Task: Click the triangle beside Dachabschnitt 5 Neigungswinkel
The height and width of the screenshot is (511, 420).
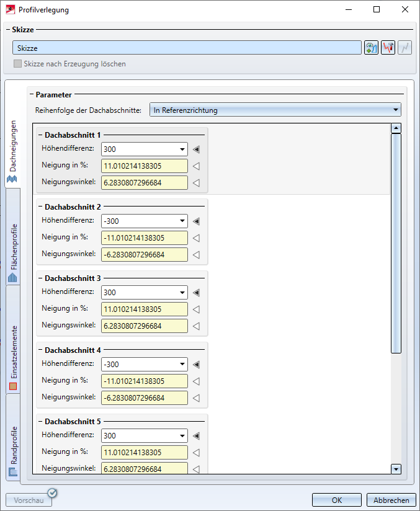Action: tap(196, 469)
